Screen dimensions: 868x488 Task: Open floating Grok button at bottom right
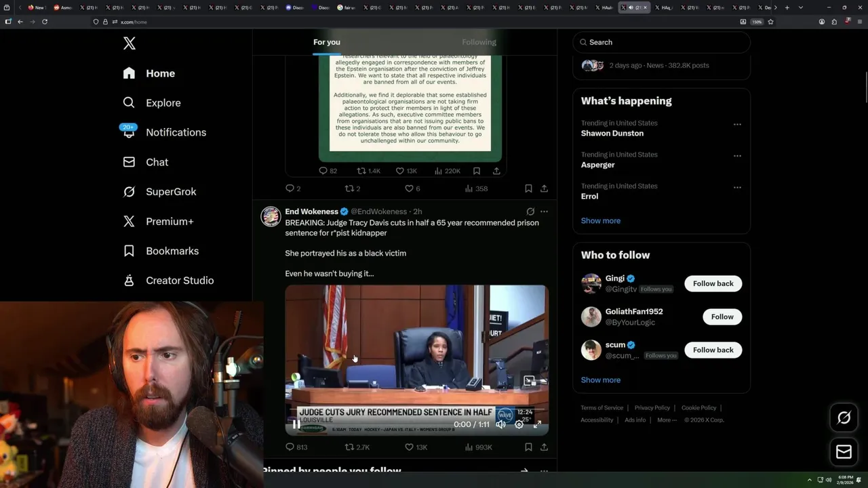(x=844, y=418)
